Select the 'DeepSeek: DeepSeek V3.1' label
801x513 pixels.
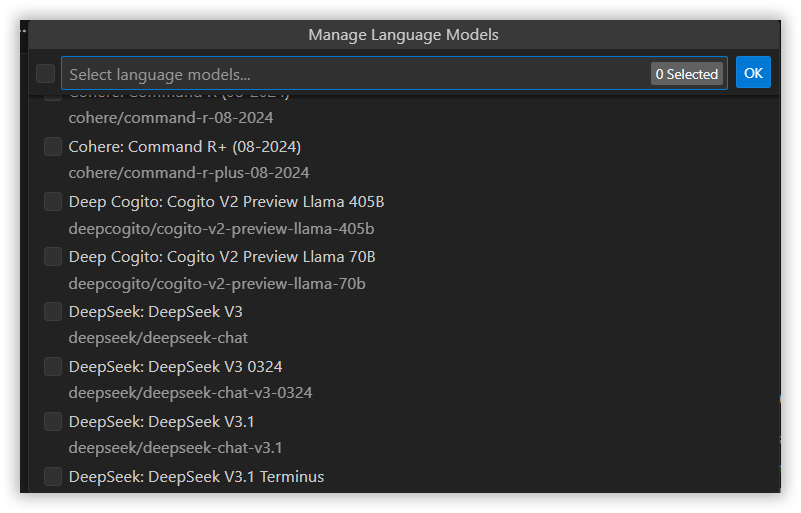[161, 422]
